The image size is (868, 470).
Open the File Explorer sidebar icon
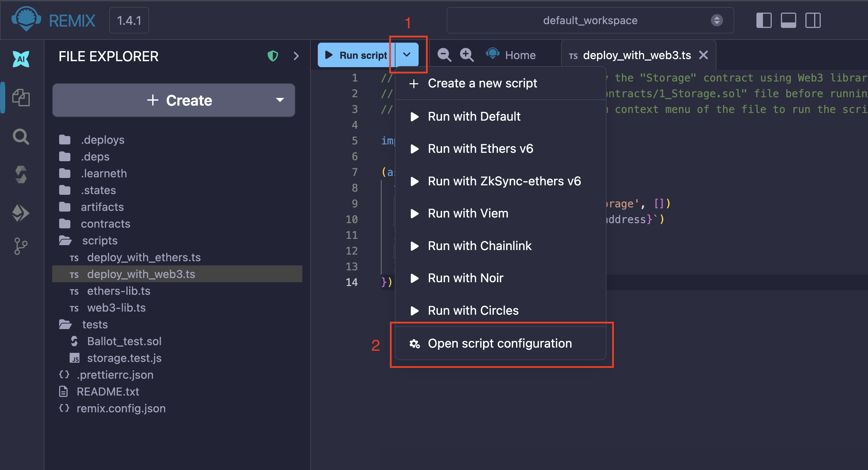tap(21, 97)
